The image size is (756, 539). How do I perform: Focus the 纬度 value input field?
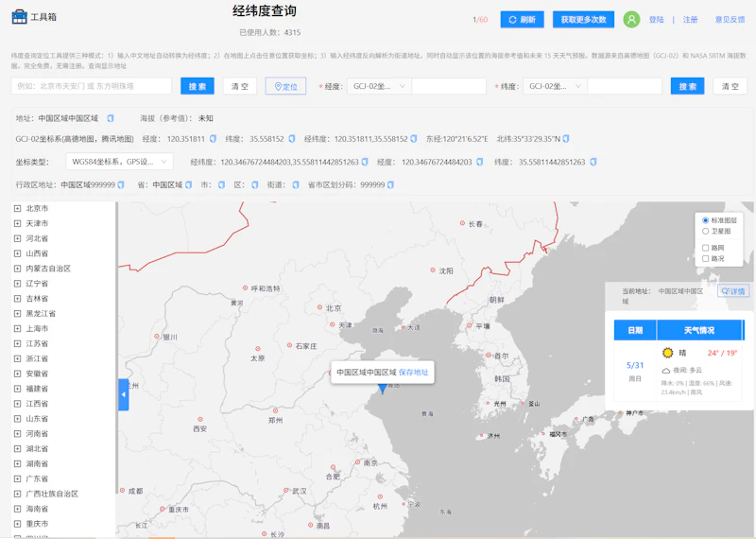[x=625, y=86]
